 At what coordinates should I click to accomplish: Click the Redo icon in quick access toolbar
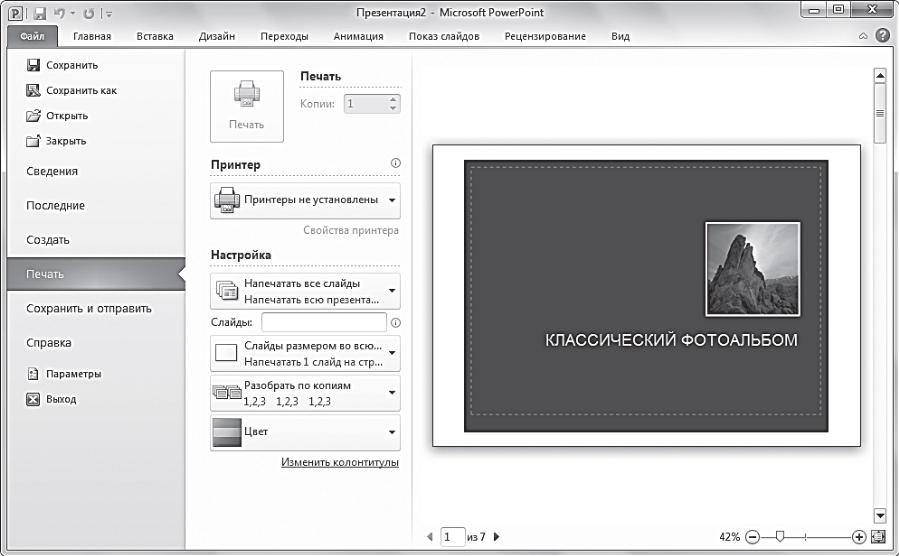pos(89,13)
